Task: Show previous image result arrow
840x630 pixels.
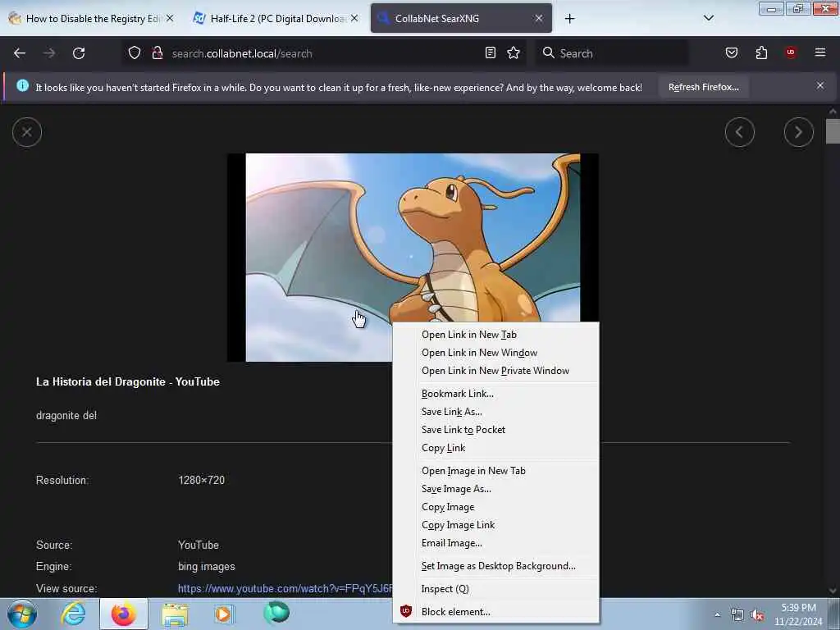Action: click(739, 132)
